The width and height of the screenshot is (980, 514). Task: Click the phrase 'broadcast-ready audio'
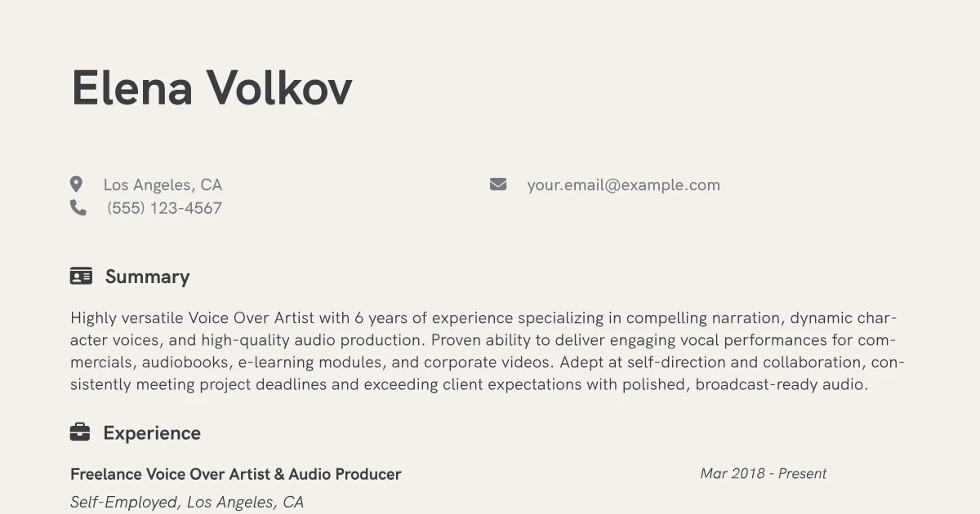(781, 384)
